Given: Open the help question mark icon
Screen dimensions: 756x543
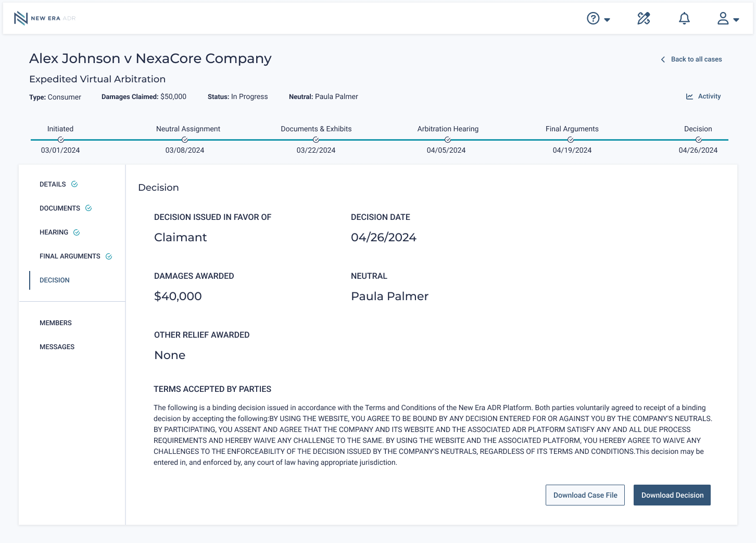Looking at the screenshot, I should pos(593,19).
